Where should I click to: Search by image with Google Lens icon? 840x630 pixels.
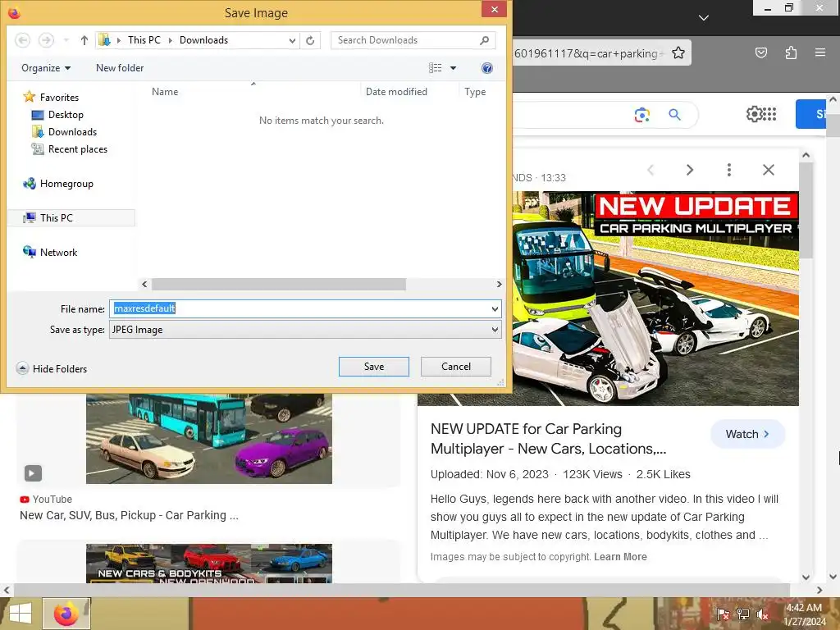[x=641, y=115]
